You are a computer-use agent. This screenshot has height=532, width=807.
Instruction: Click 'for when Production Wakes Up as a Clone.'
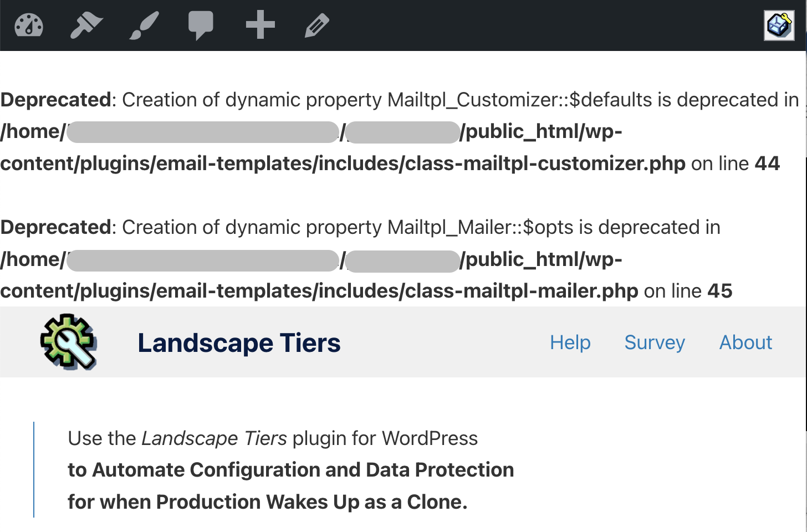pos(268,502)
